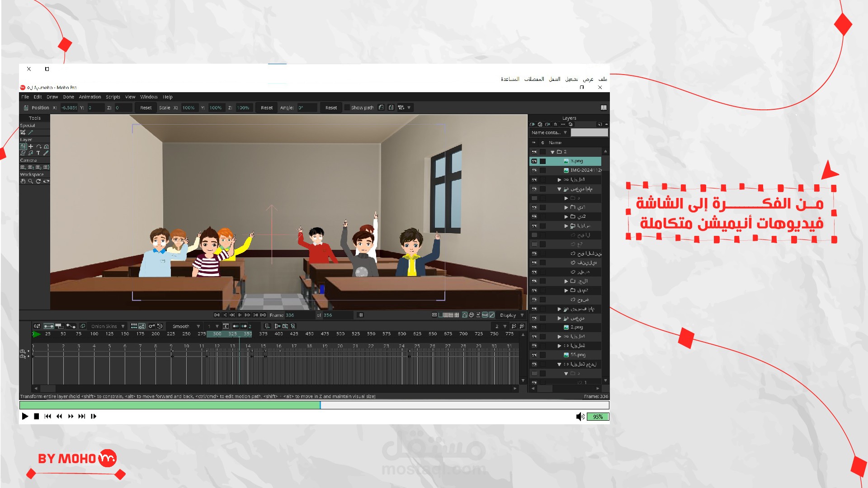
Task: Select the Track Camera tool
Action: click(23, 167)
